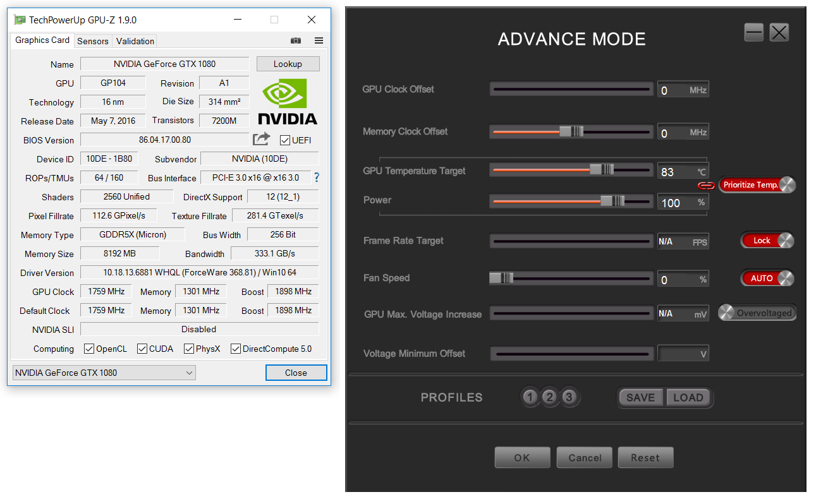Open the NVIDIA GeForce GTX 1080 dropdown

(x=104, y=373)
